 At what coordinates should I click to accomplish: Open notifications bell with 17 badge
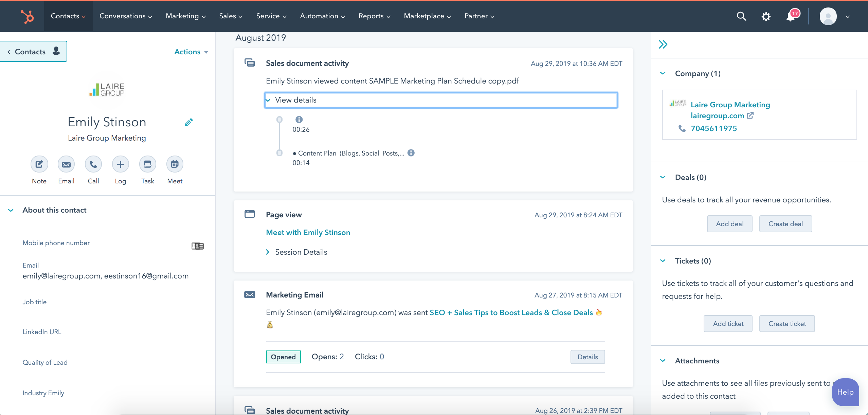[792, 16]
